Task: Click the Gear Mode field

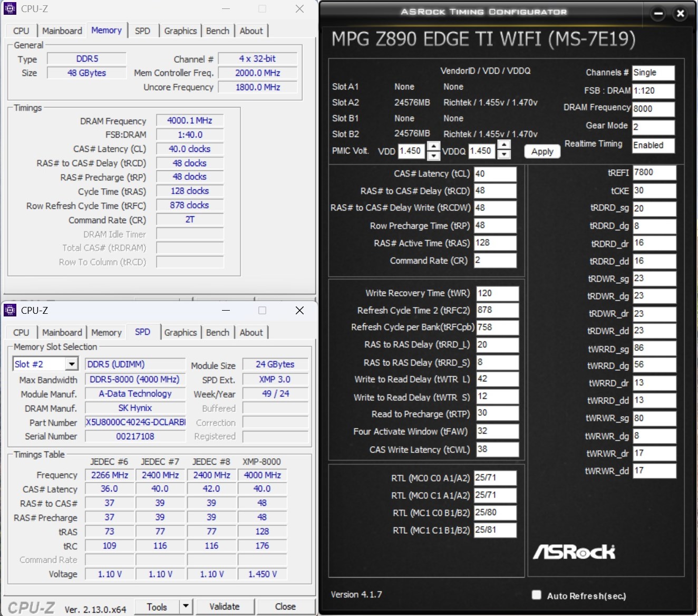Action: [x=653, y=127]
